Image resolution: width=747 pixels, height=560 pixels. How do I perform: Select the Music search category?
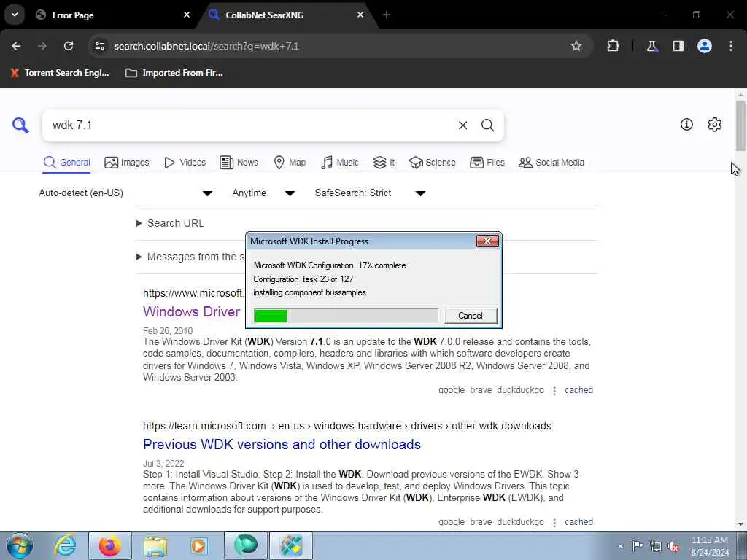[x=340, y=163]
